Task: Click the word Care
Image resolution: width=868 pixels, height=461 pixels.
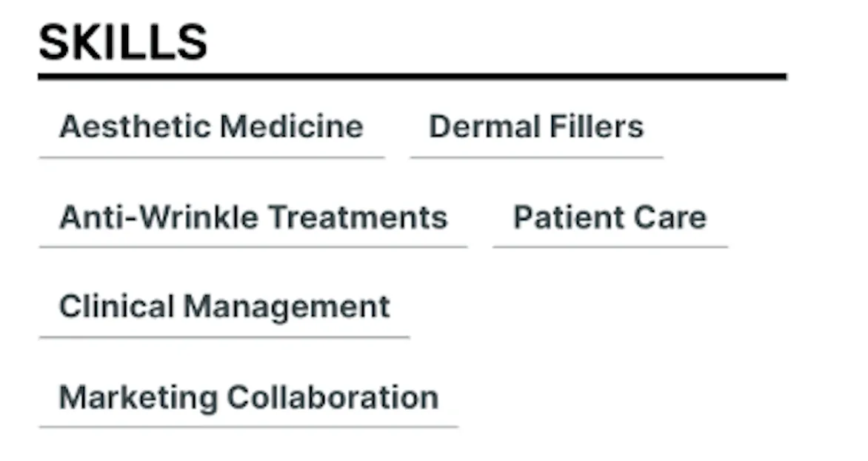Action: pos(670,216)
